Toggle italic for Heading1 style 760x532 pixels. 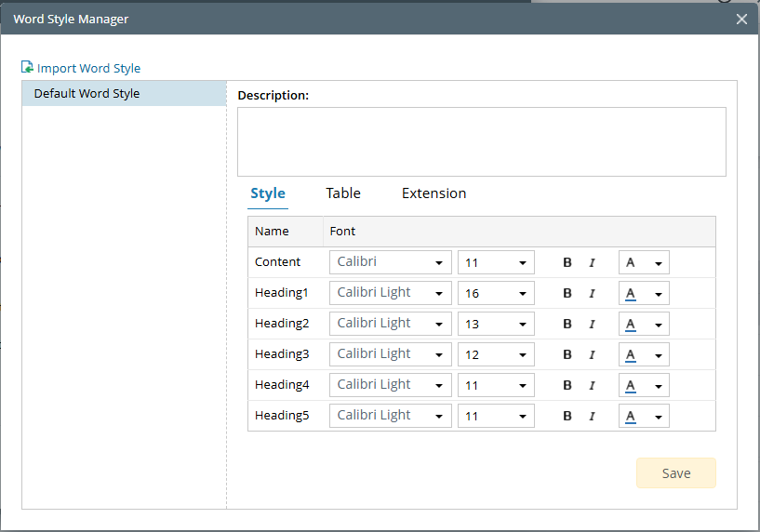point(592,293)
